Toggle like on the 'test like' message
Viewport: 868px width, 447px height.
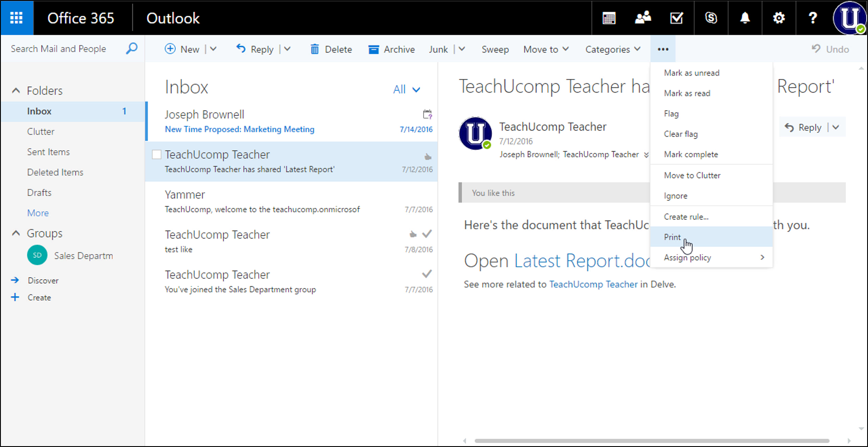click(413, 234)
